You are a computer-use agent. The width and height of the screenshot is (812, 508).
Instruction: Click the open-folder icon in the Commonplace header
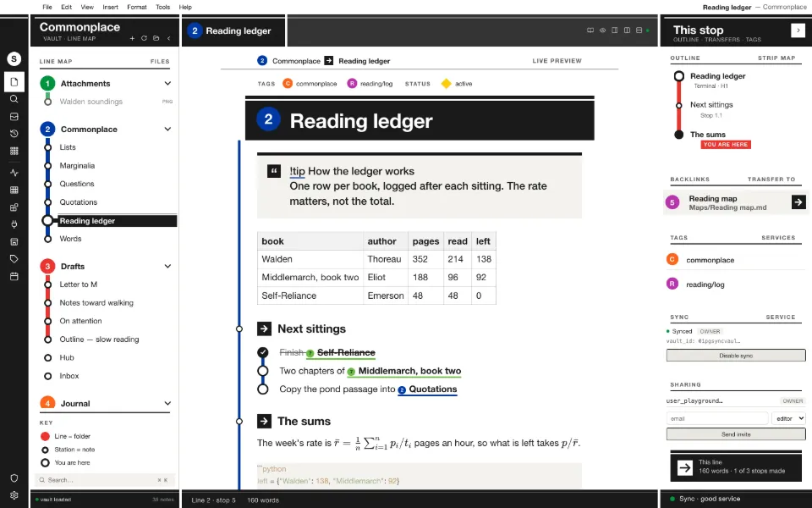coord(156,38)
